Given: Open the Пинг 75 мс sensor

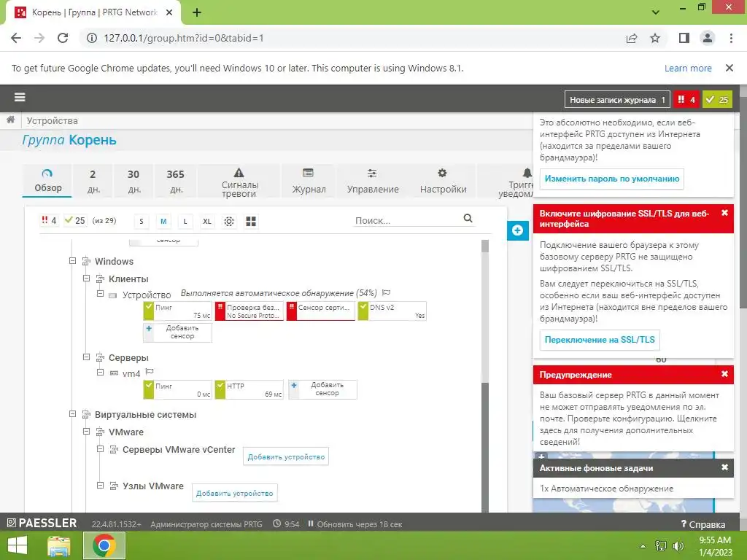Looking at the screenshot, I should (x=178, y=311).
